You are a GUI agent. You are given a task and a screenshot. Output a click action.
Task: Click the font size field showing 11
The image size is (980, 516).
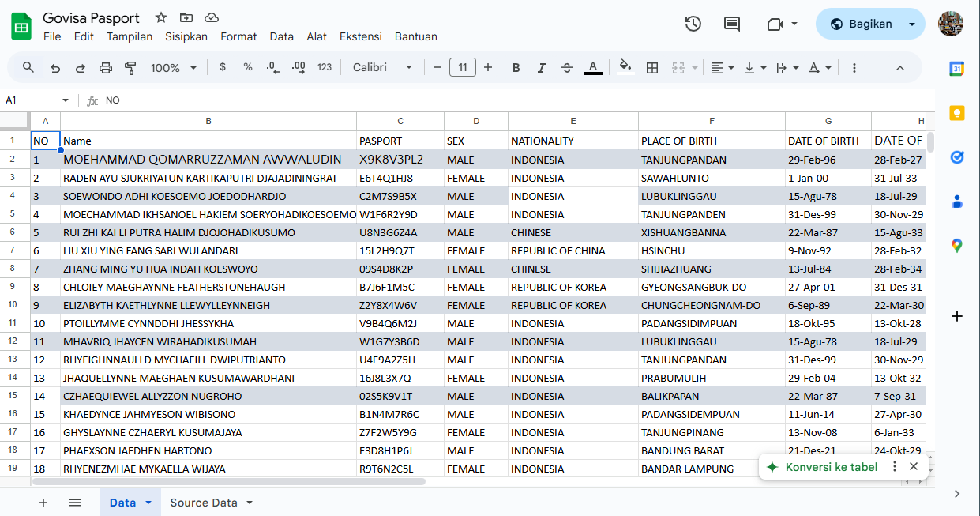(x=463, y=68)
